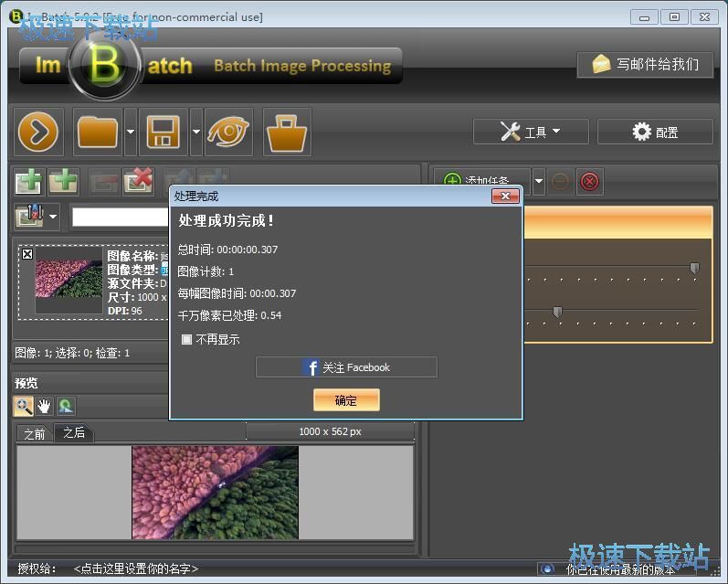Click the orange task header bar
Viewport: 728px width, 584px height.
pos(618,223)
